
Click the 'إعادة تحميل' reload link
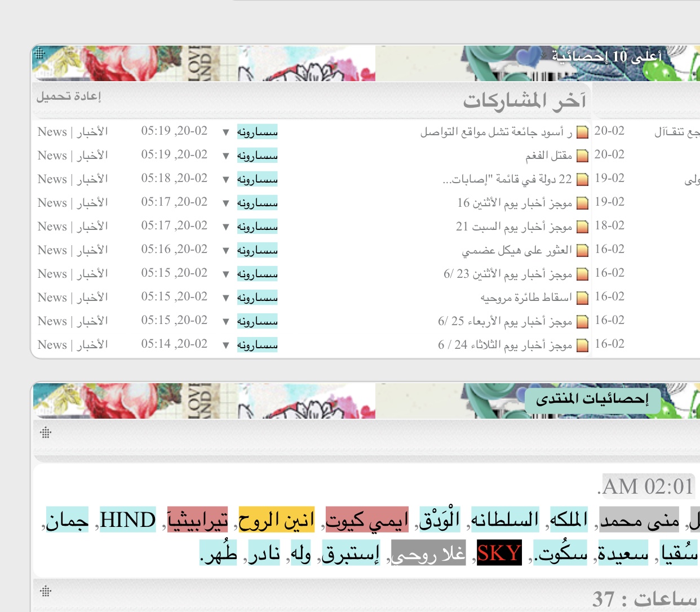[69, 96]
